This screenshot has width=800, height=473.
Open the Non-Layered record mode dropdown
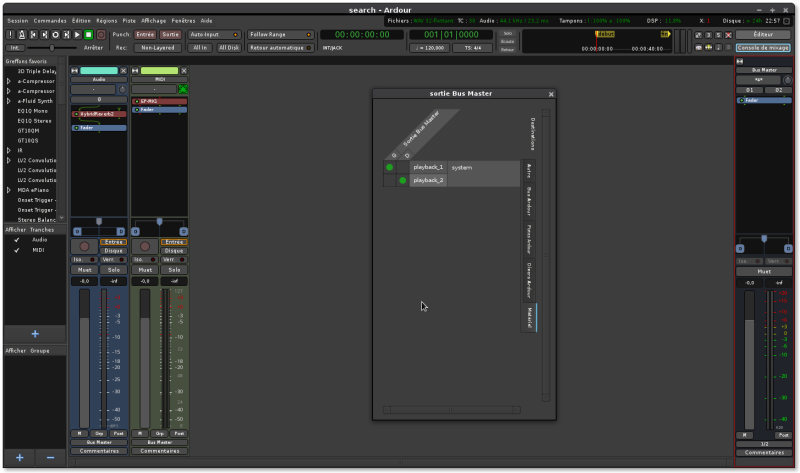158,47
